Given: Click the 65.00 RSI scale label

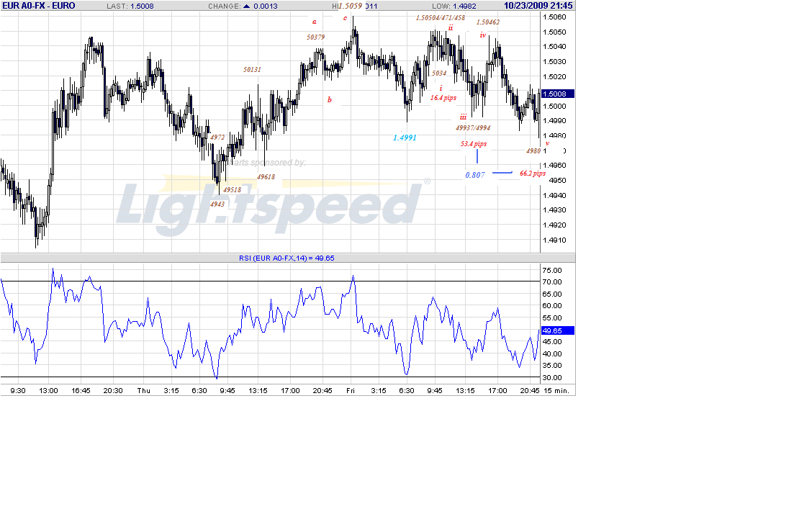Looking at the screenshot, I should (x=551, y=294).
